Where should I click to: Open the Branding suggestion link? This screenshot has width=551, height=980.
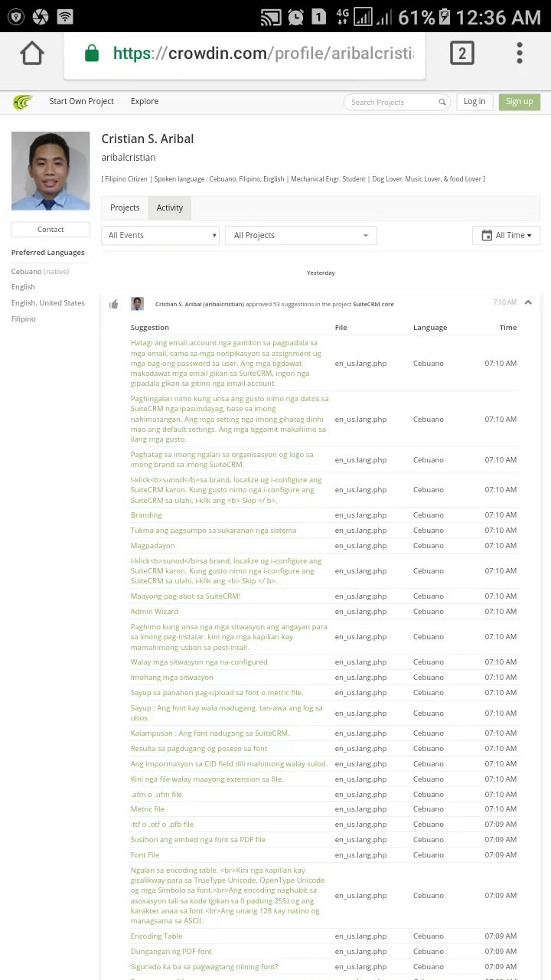[146, 514]
